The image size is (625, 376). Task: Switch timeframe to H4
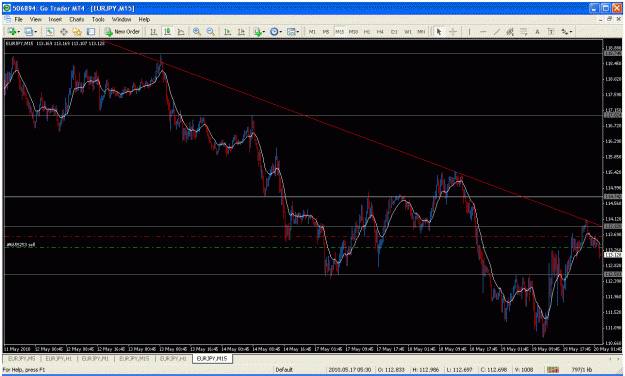380,31
